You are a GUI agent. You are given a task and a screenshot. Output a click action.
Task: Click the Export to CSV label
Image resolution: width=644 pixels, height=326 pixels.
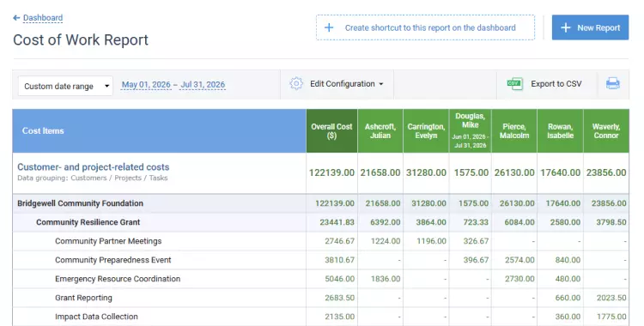click(556, 84)
